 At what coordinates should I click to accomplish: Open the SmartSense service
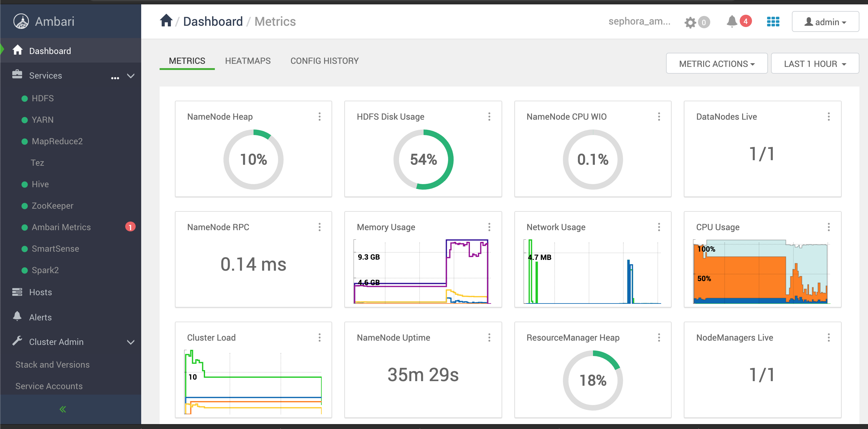(x=56, y=249)
